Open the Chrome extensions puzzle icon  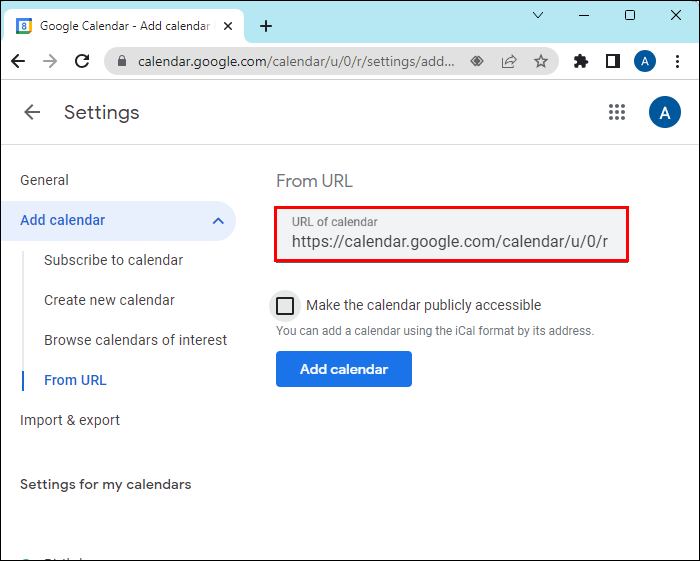click(580, 61)
